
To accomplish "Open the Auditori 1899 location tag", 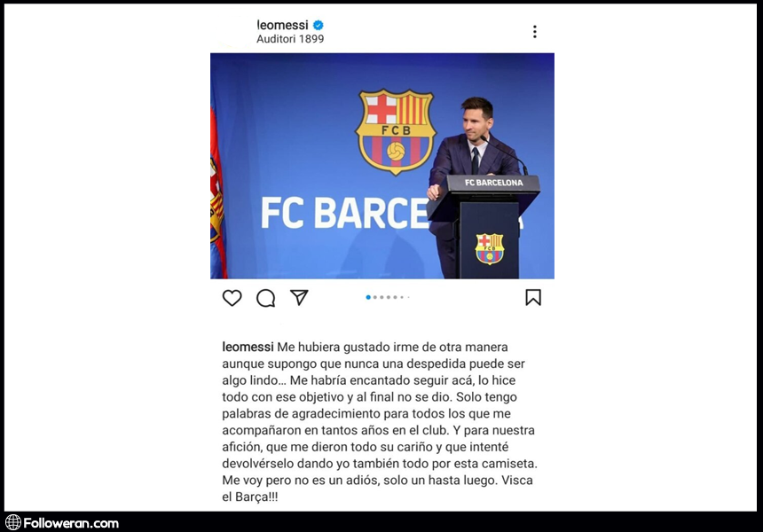I will tap(290, 39).
